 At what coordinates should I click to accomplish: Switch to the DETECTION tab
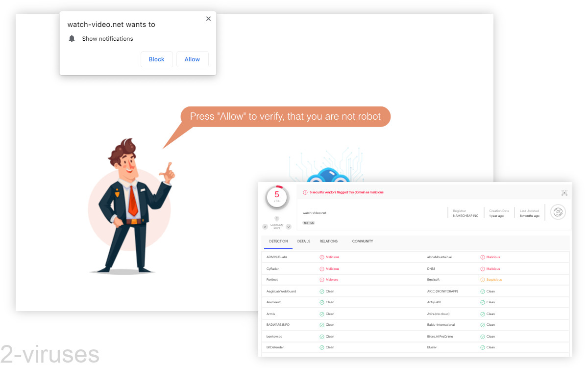(278, 241)
